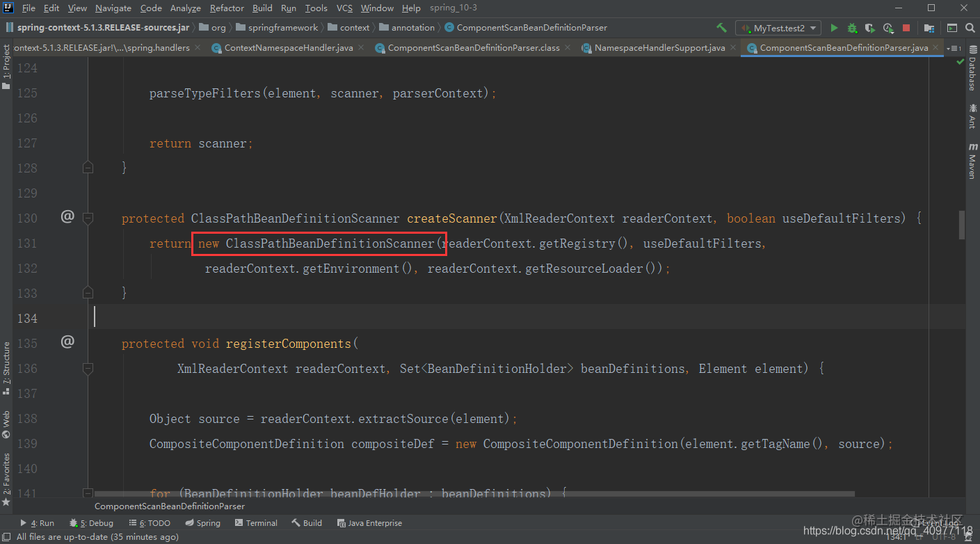
Task: Open the Project tool window stripe
Action: click(6, 67)
